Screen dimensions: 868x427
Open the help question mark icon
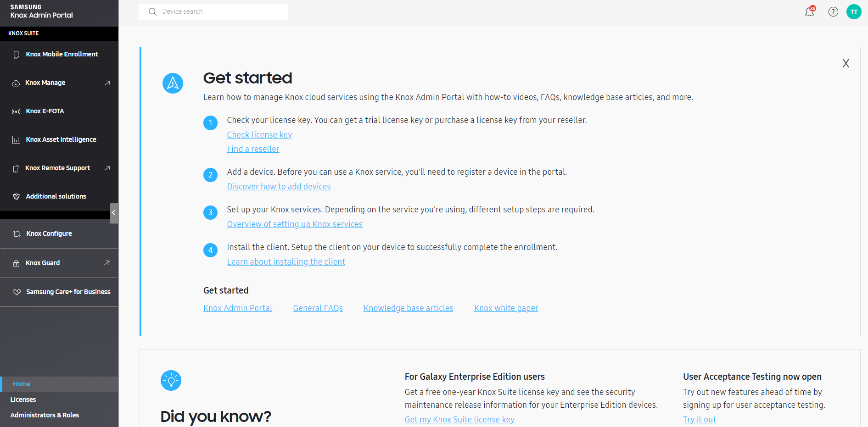tap(833, 12)
